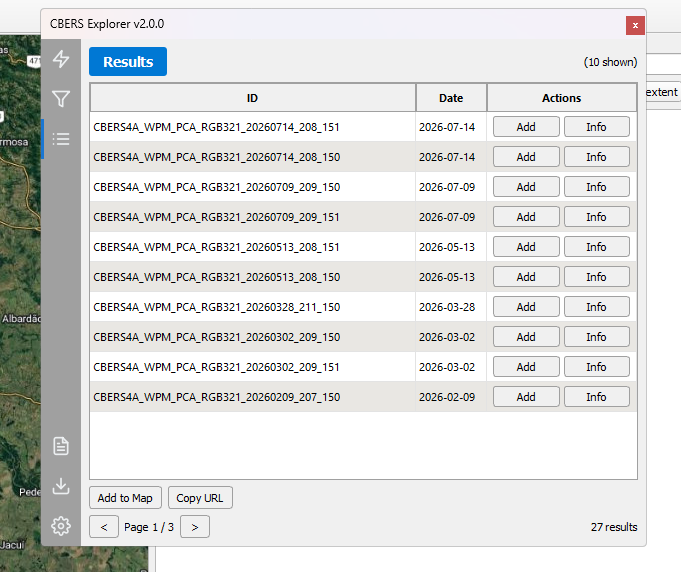The width and height of the screenshot is (681, 572).
Task: Show Info for scene 20260709_209_151
Action: click(x=596, y=217)
